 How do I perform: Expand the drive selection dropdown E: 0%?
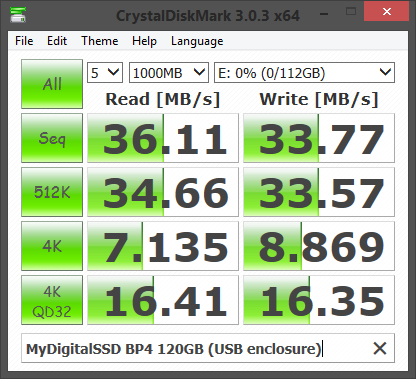(304, 72)
